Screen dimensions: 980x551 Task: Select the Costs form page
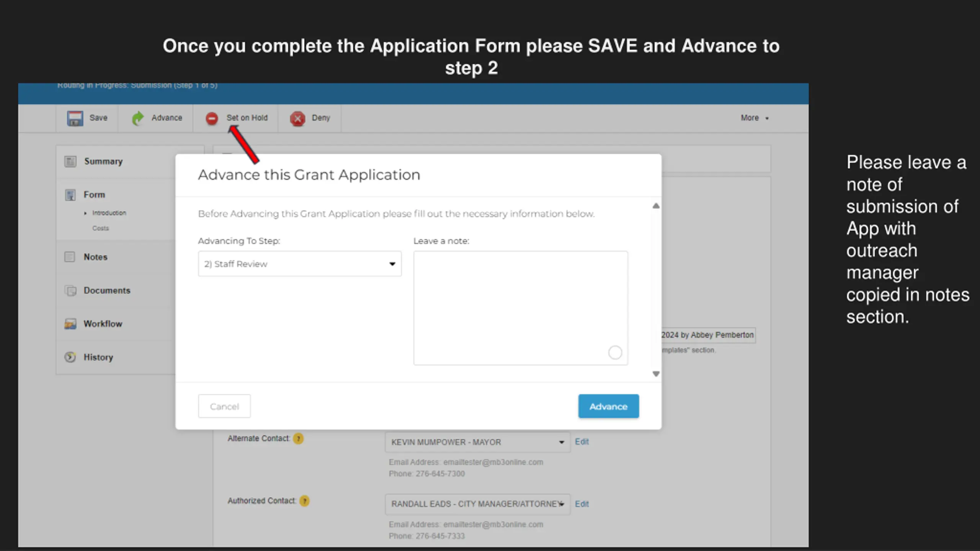click(x=100, y=228)
